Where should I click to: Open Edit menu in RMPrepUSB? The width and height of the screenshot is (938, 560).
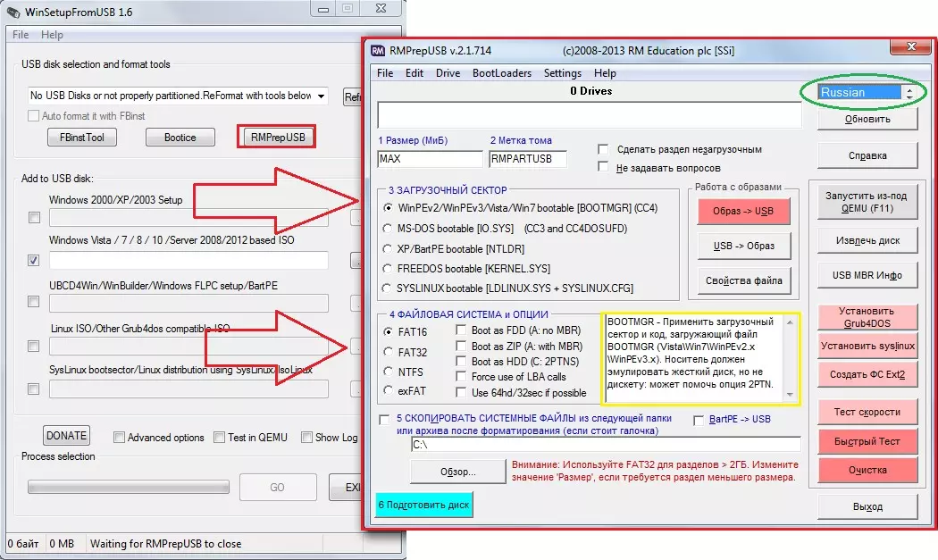click(x=414, y=73)
